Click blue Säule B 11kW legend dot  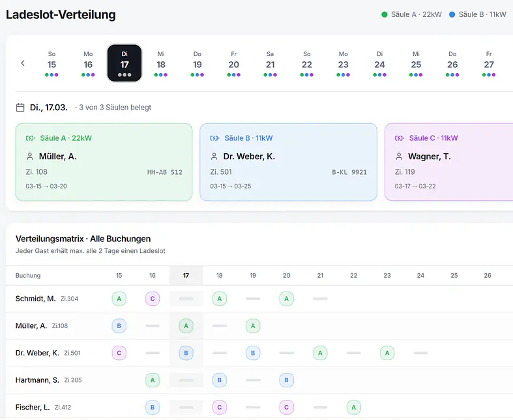452,14
